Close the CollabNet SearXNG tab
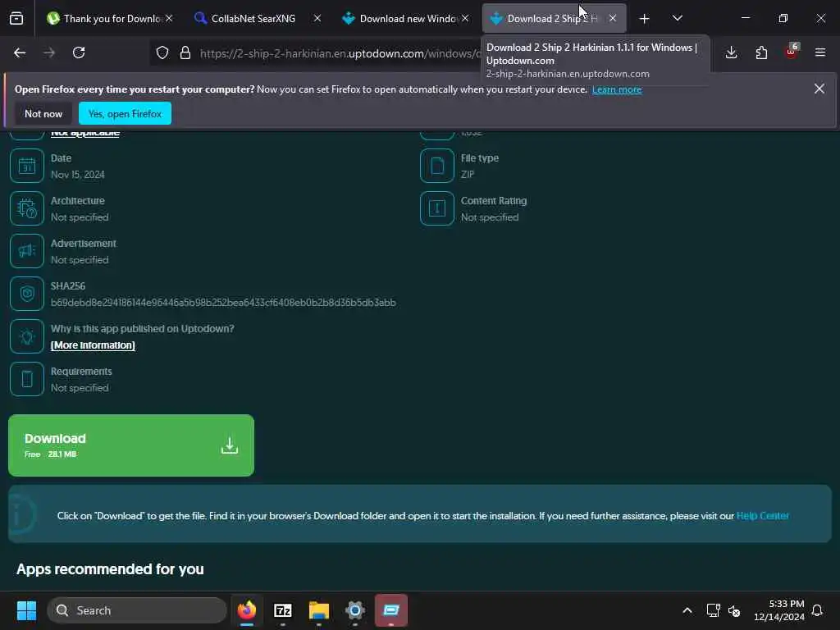Viewport: 840px width, 630px height. tap(317, 18)
